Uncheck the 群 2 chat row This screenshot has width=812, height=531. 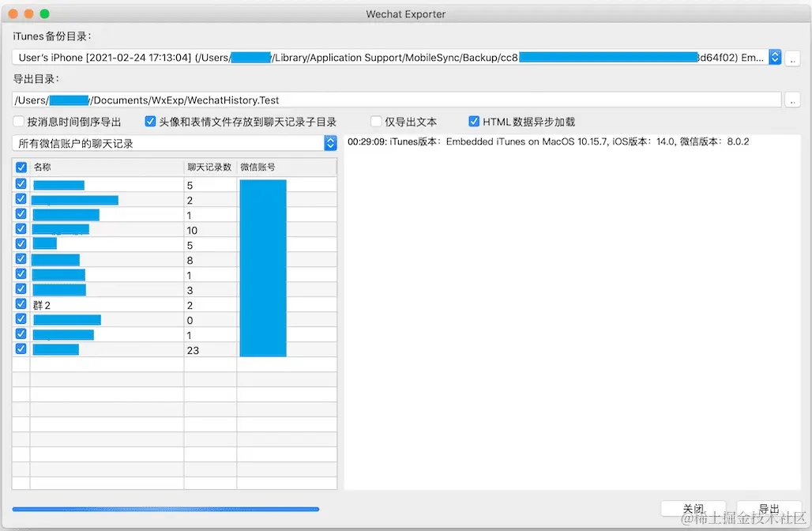(x=21, y=304)
